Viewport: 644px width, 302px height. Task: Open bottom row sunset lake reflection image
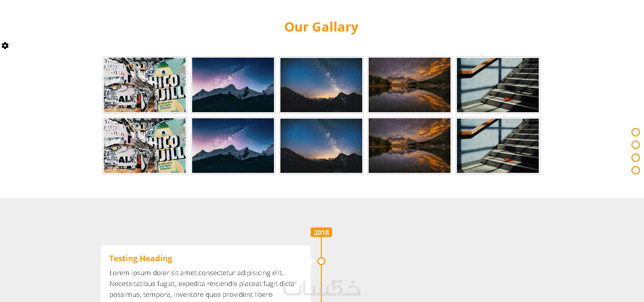tap(410, 146)
